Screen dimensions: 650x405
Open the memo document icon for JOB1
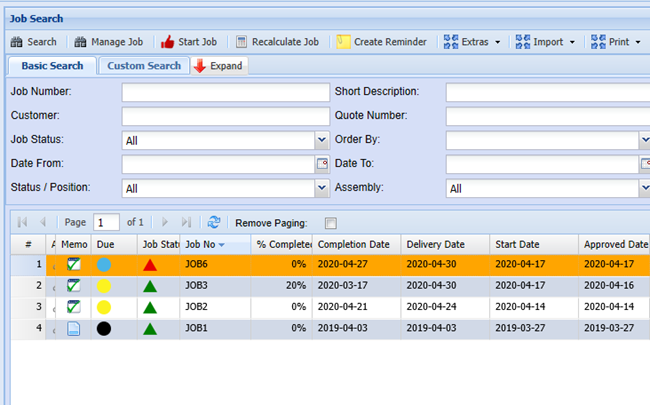[x=74, y=328]
